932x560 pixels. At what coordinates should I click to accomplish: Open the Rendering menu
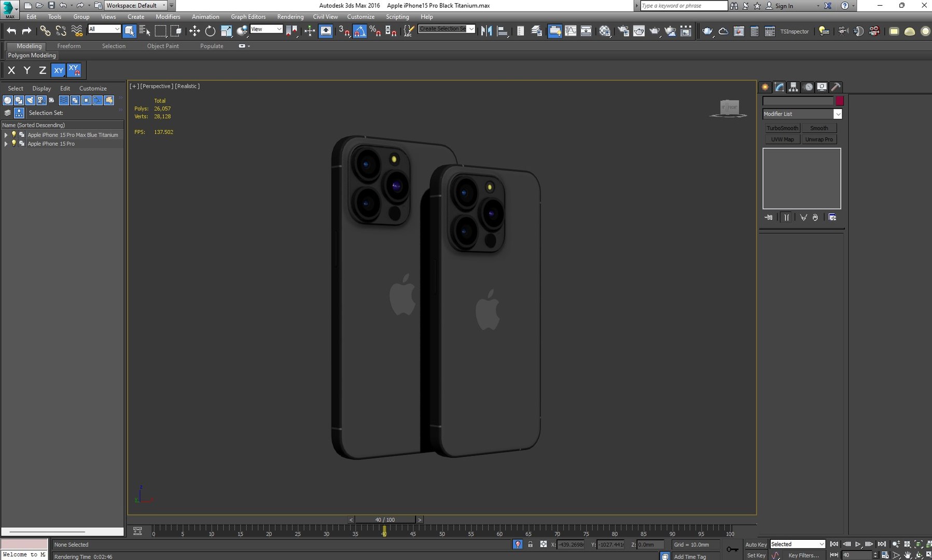[x=290, y=17]
